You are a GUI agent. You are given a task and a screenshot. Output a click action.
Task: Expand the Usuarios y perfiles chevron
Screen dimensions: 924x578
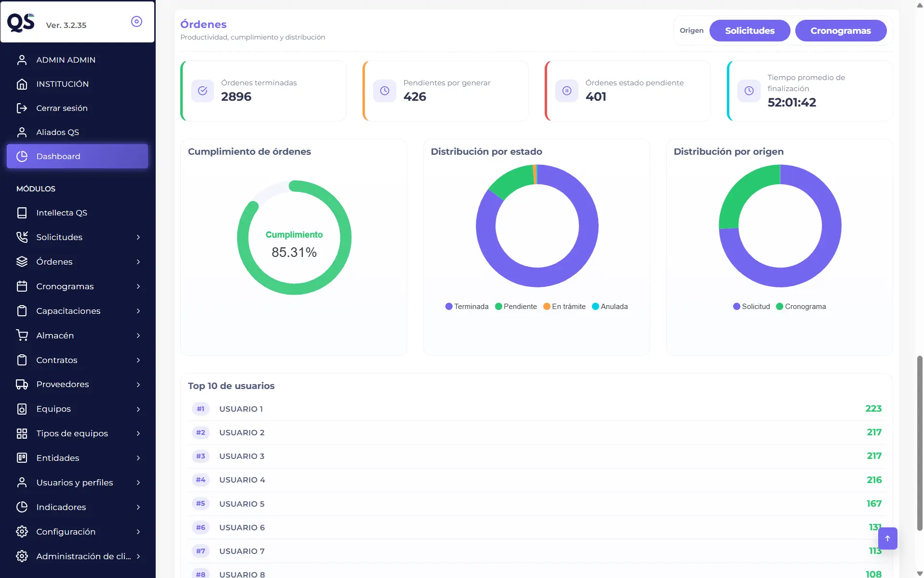138,483
